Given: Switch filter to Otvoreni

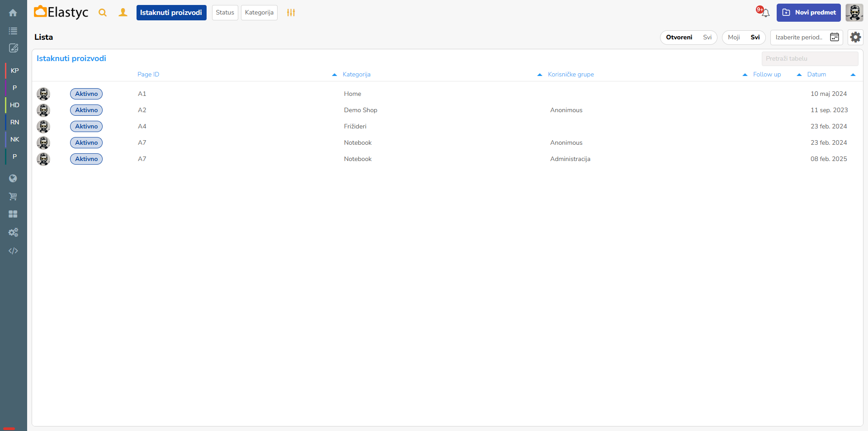Looking at the screenshot, I should (x=679, y=37).
